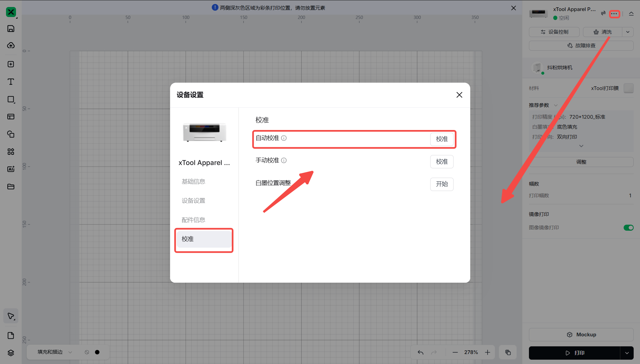The width and height of the screenshot is (640, 364).
Task: Expand the 填充和描边 dropdown
Action: point(70,352)
